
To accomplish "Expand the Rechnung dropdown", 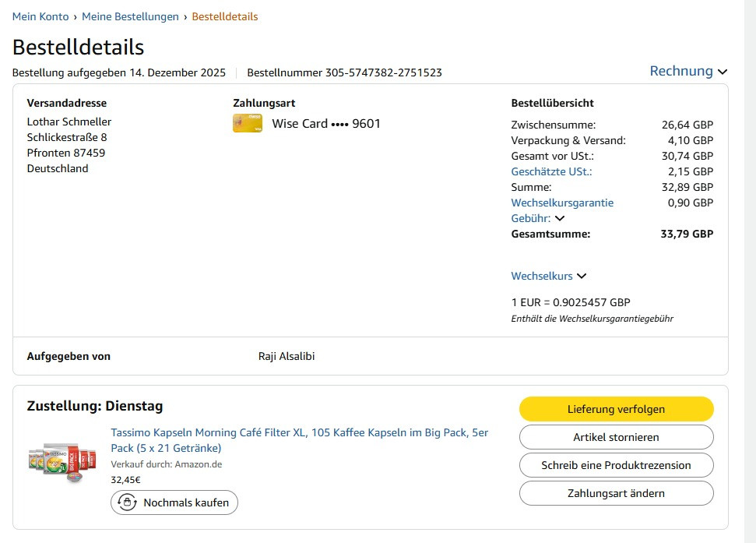I will 688,71.
